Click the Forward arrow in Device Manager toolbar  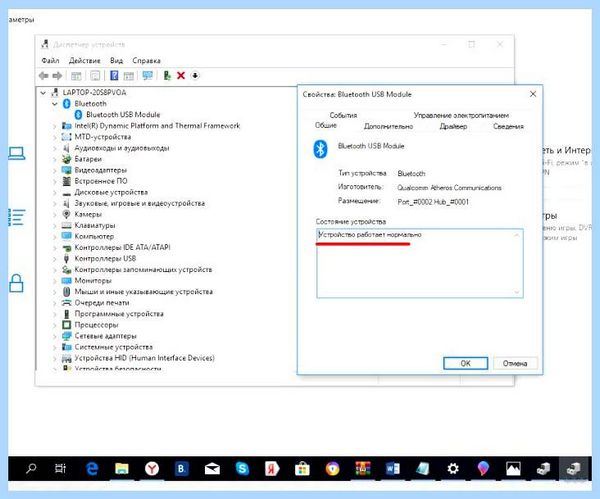click(x=57, y=76)
